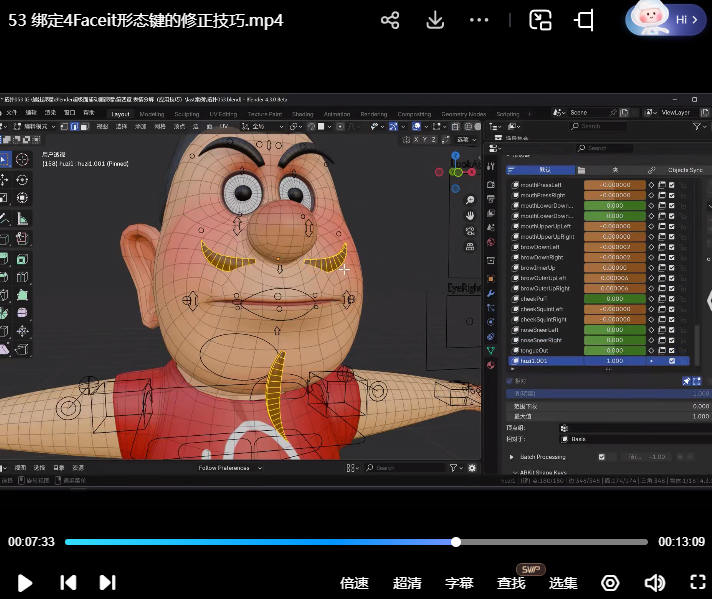Click the download icon in top bar
This screenshot has width=712, height=599.
coord(435,20)
